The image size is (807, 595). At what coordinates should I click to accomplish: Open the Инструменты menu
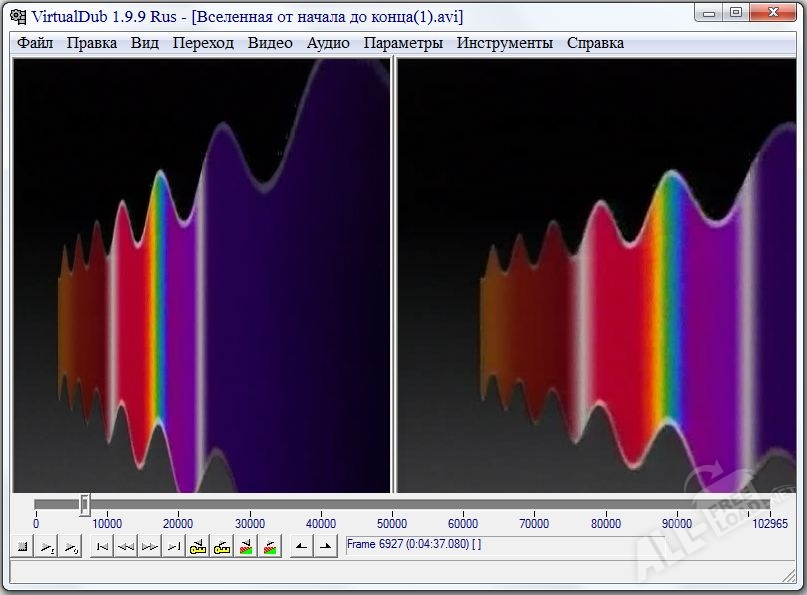504,43
